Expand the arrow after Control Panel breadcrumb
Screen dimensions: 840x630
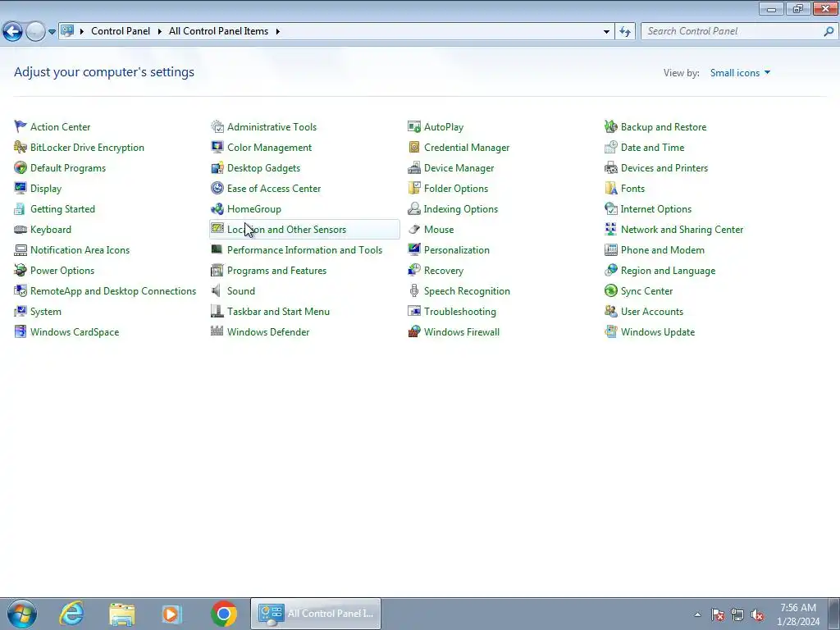pos(160,31)
